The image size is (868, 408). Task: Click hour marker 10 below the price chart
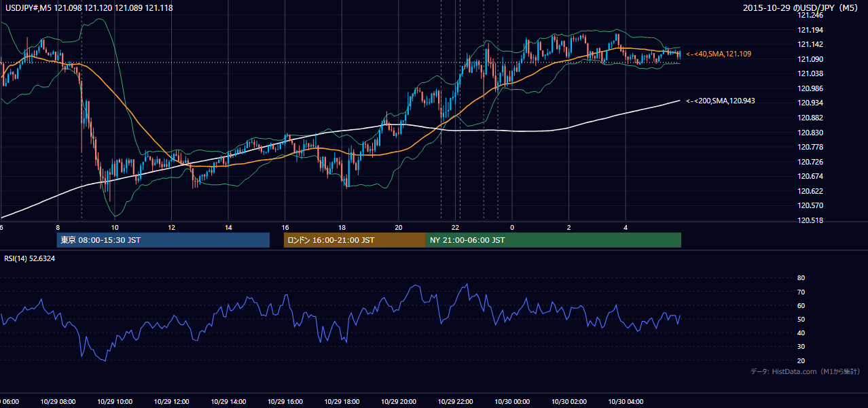(115, 227)
